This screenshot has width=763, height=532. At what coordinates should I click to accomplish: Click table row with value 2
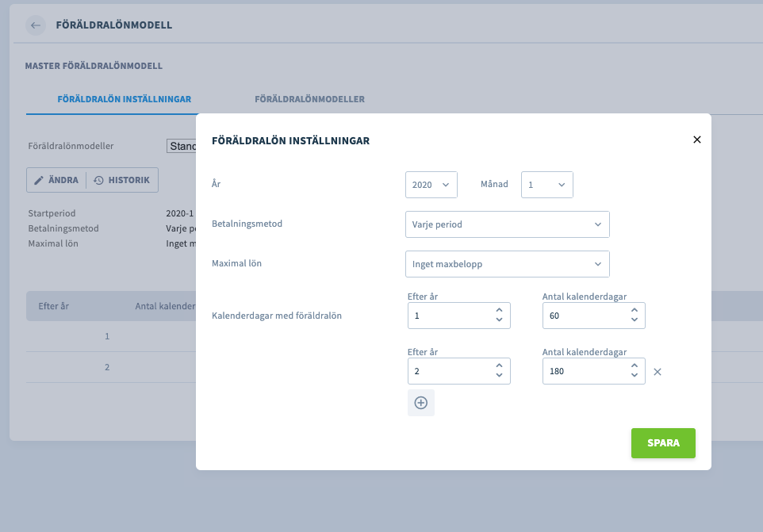pyautogui.click(x=111, y=367)
